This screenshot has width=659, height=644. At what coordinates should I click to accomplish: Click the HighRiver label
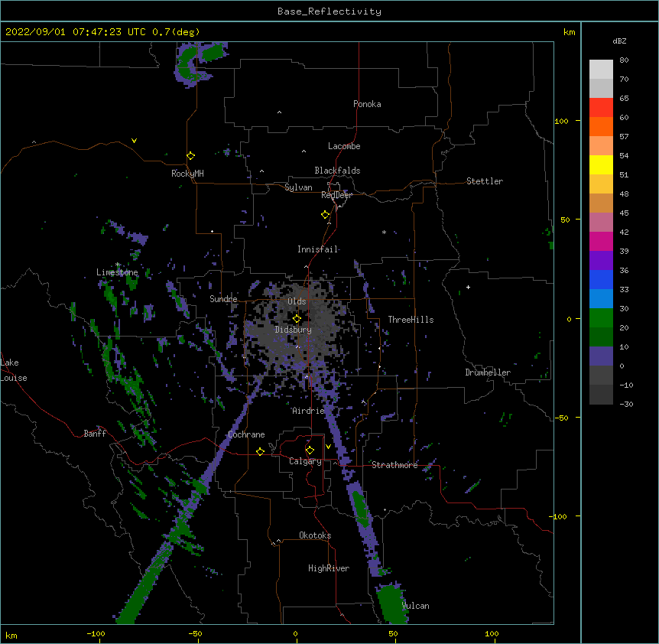click(329, 568)
